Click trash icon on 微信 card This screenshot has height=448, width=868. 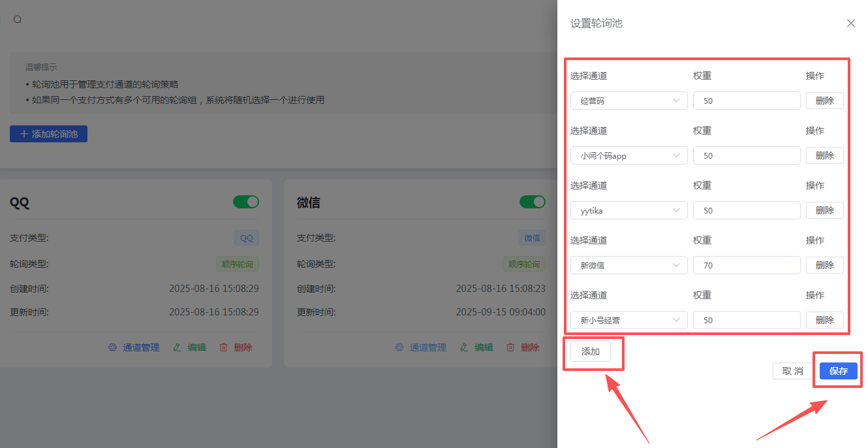coord(510,347)
